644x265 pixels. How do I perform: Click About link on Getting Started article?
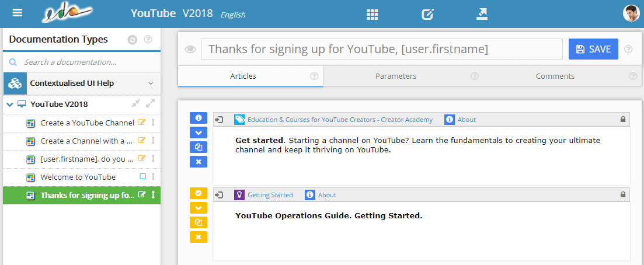tap(327, 195)
